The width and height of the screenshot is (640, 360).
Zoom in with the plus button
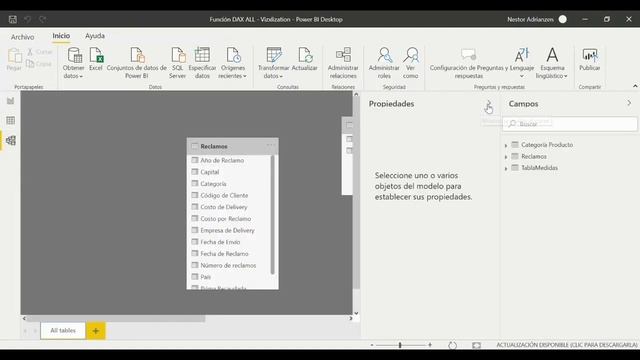430,345
